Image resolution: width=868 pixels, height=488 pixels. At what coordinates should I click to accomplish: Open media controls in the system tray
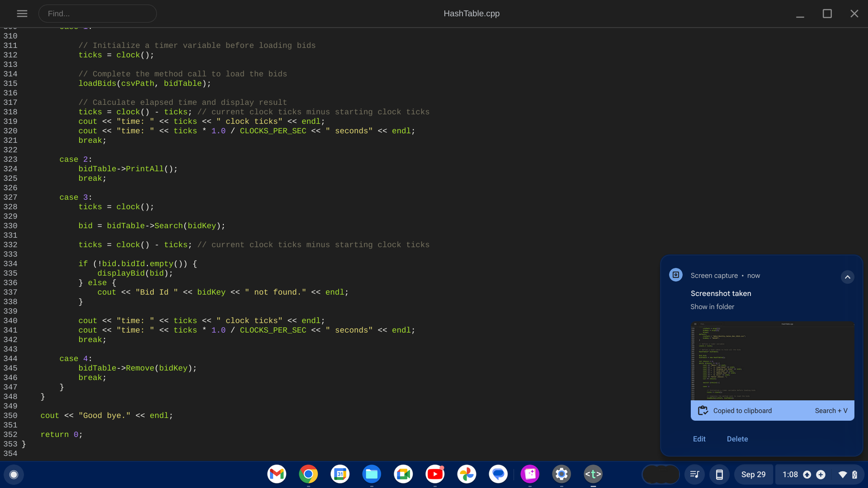point(695,474)
